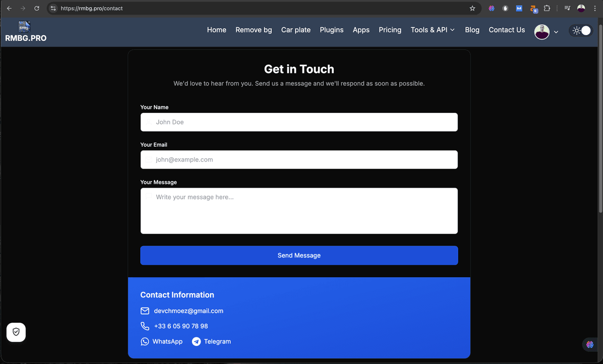Click the shield icon in the bottom-left corner
Screen dimensions: 603x364
click(x=16, y=332)
